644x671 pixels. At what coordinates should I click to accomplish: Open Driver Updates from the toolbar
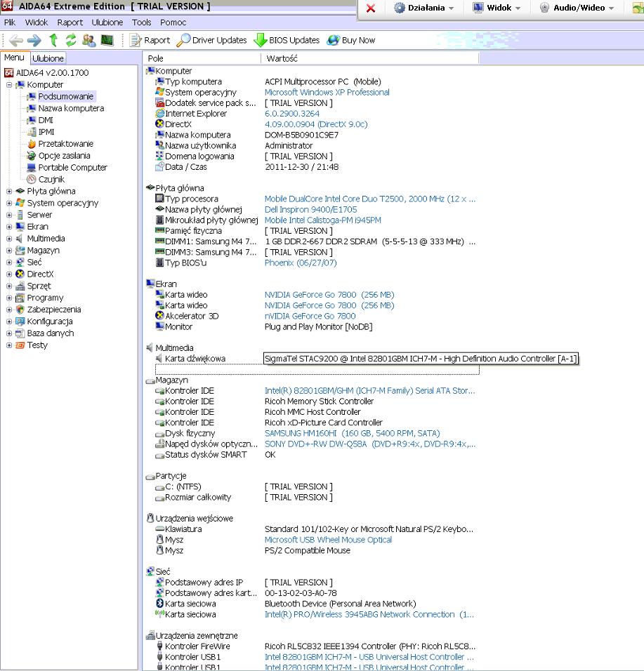[212, 40]
